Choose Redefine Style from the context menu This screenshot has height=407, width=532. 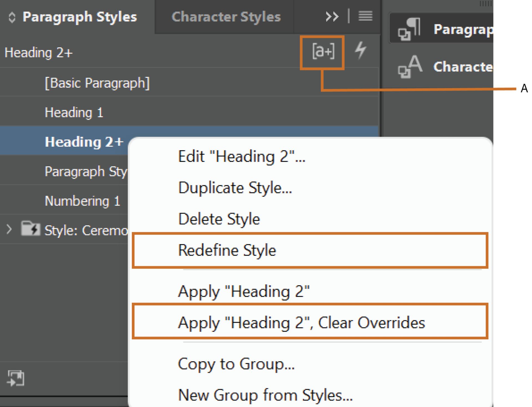click(227, 250)
